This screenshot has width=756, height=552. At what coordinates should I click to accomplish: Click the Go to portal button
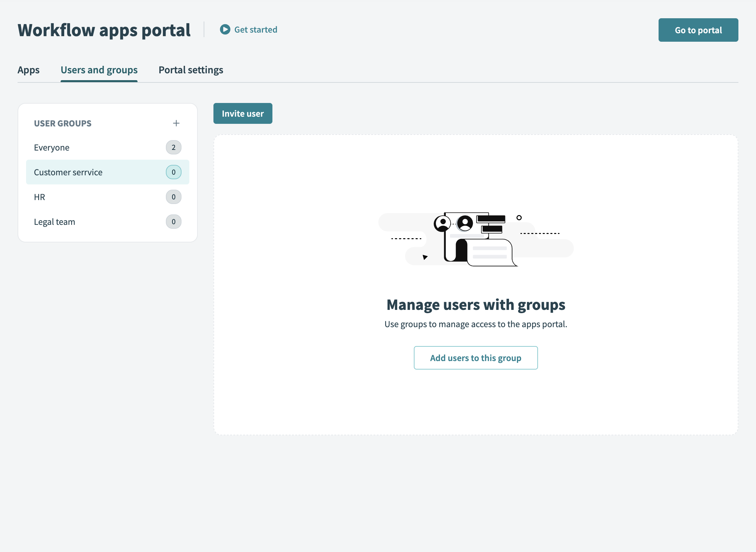[x=698, y=30]
